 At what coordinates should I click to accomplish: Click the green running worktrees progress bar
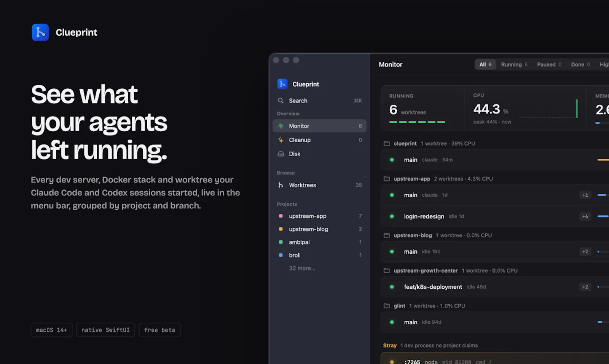coord(417,122)
